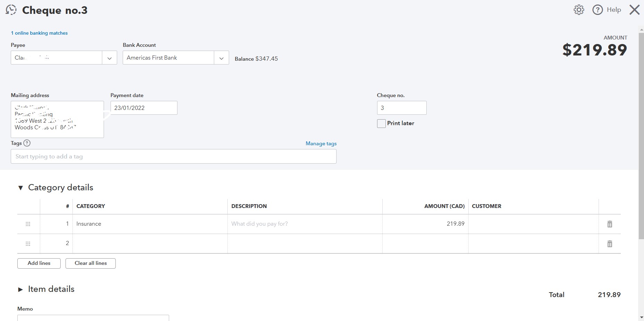
Task: Enable the Print later checkbox
Action: 381,123
